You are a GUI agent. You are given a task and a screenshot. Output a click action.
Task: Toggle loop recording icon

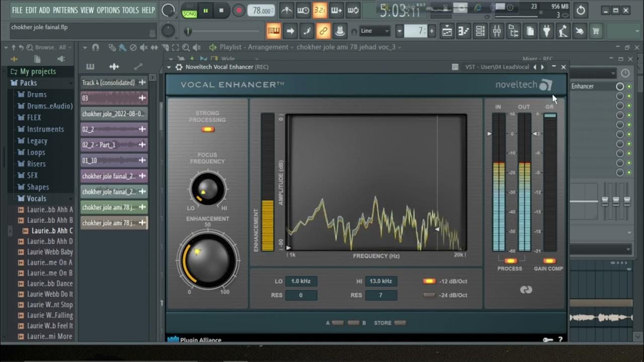pyautogui.click(x=353, y=10)
